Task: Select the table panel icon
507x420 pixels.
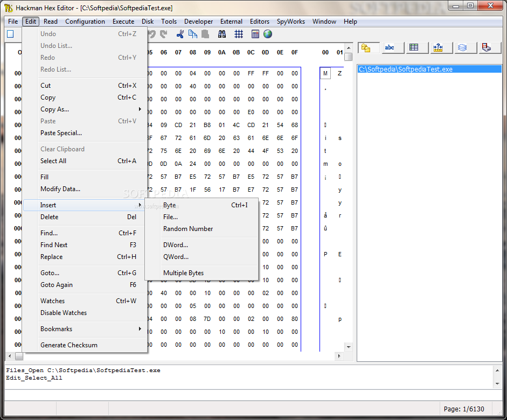Action: coord(417,48)
